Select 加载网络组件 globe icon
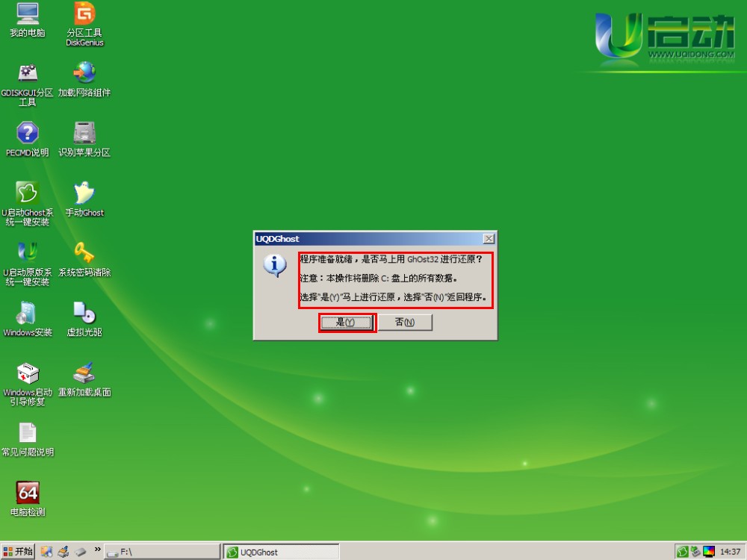The height and width of the screenshot is (560, 747). (84, 79)
